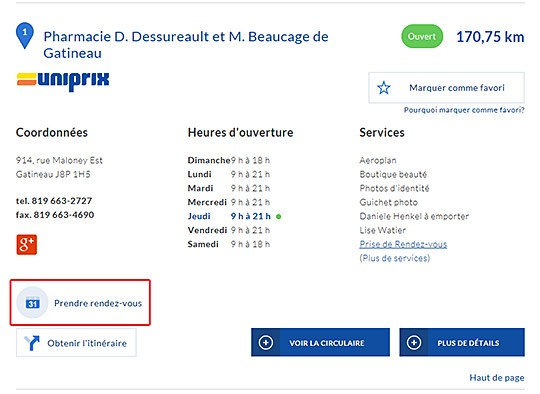Click Obtenir l'itinéraire button
This screenshot has width=540, height=394.
point(76,343)
